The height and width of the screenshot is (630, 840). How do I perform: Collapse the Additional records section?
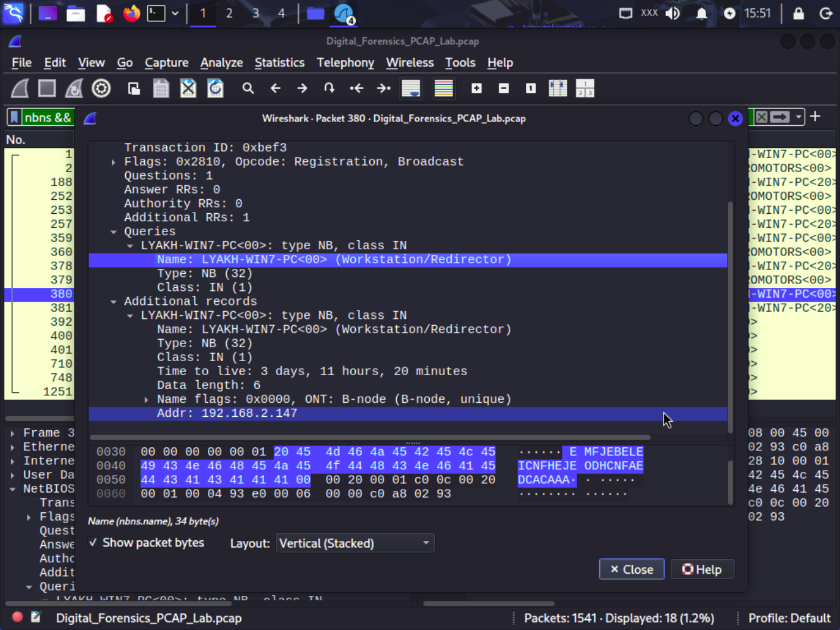(113, 302)
